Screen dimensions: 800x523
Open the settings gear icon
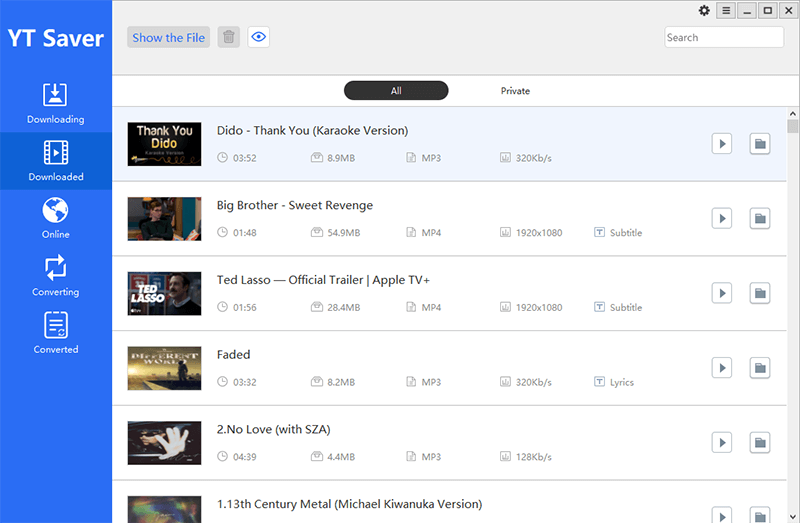pos(704,11)
